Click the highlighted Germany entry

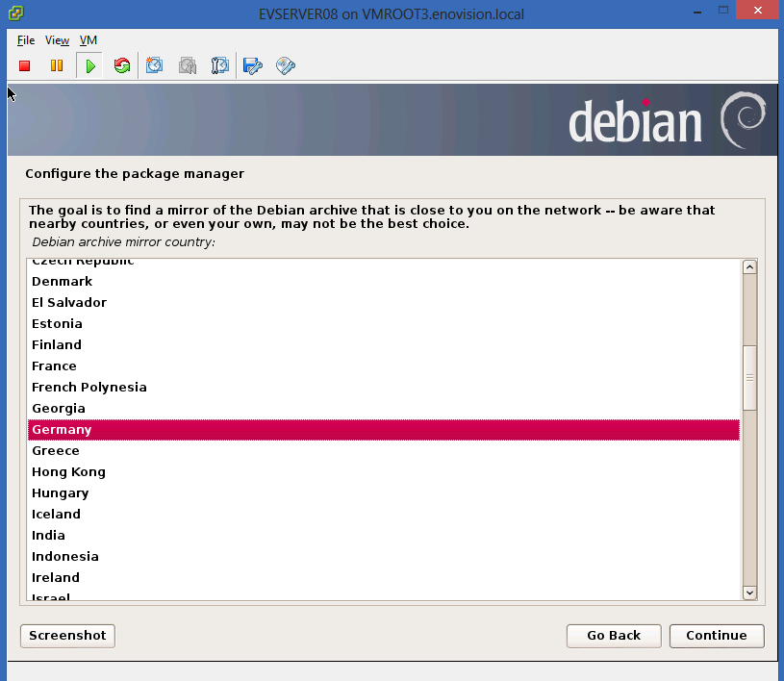pyautogui.click(x=384, y=430)
